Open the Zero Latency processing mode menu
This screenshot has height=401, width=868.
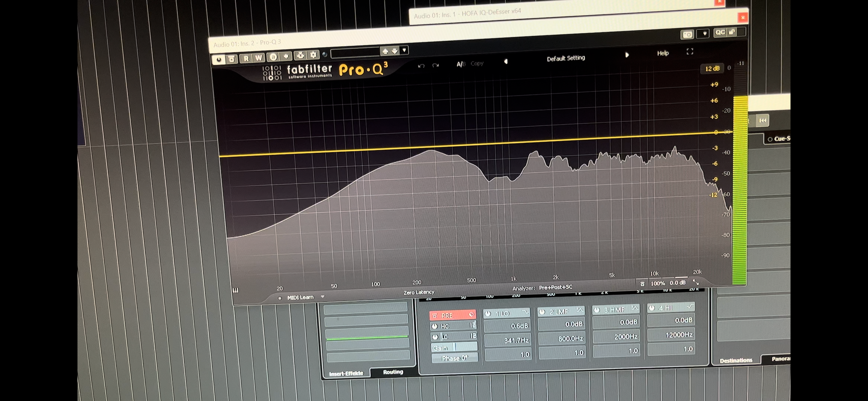click(419, 292)
